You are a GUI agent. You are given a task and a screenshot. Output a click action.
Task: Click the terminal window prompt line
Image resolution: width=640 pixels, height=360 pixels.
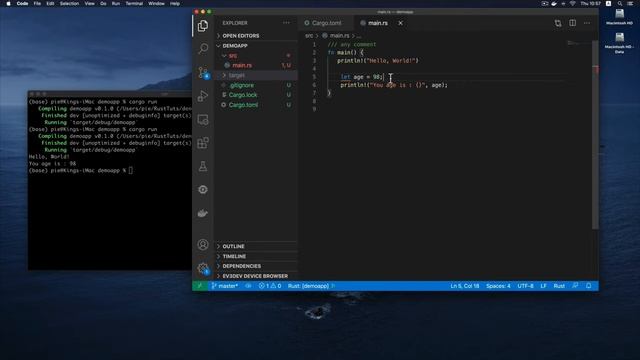[x=80, y=171]
